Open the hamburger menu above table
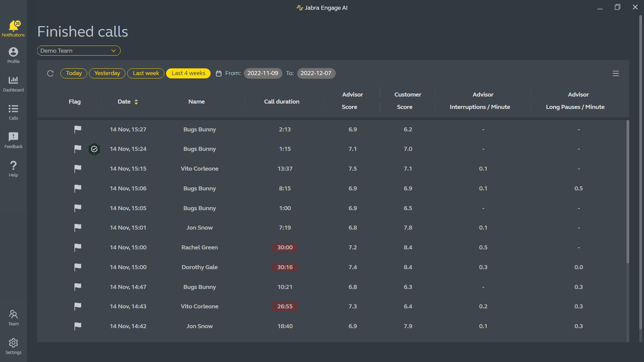Image resolution: width=644 pixels, height=362 pixels. pos(615,73)
